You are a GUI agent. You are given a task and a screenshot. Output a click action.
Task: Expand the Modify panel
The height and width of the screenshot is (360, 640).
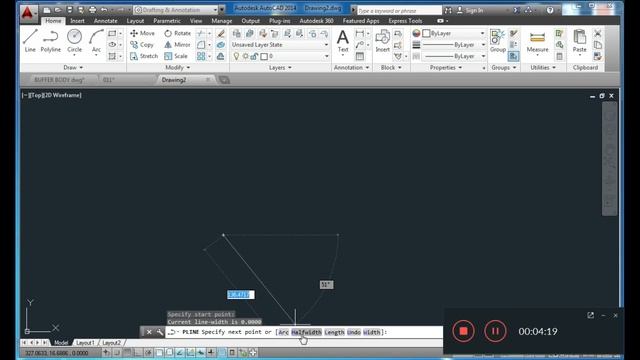pos(178,67)
